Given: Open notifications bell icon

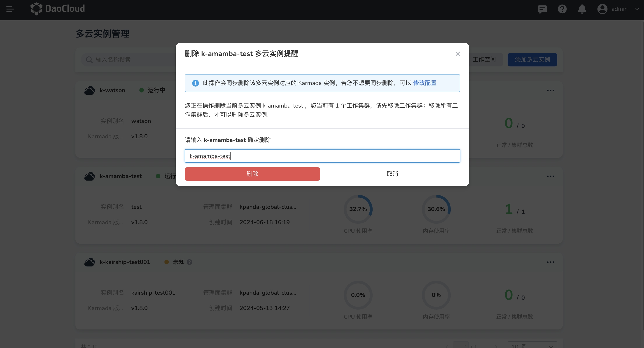Looking at the screenshot, I should [582, 9].
